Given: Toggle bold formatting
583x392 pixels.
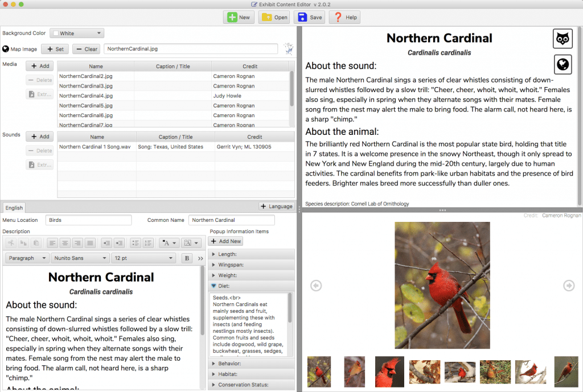Looking at the screenshot, I should click(x=187, y=258).
